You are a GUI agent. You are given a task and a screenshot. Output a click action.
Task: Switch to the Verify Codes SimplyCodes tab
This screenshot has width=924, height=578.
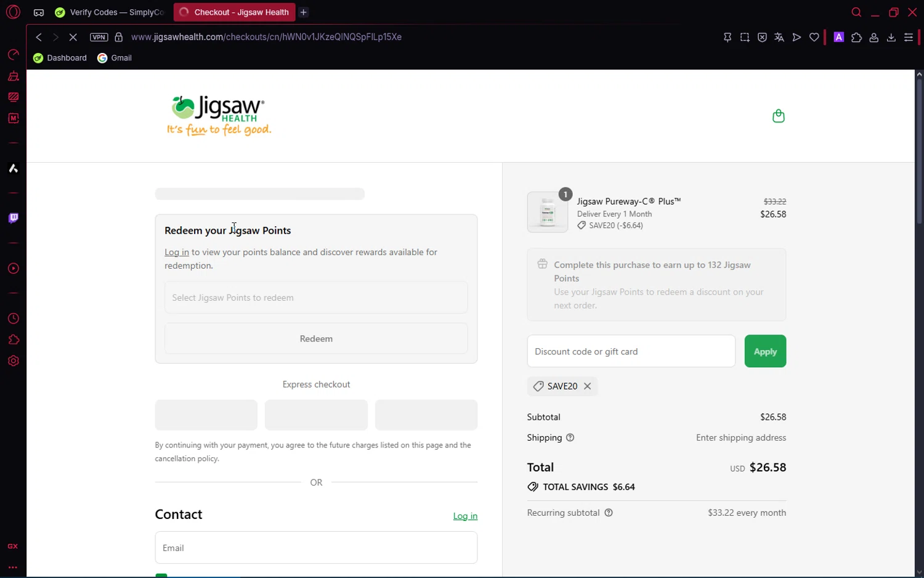click(110, 12)
